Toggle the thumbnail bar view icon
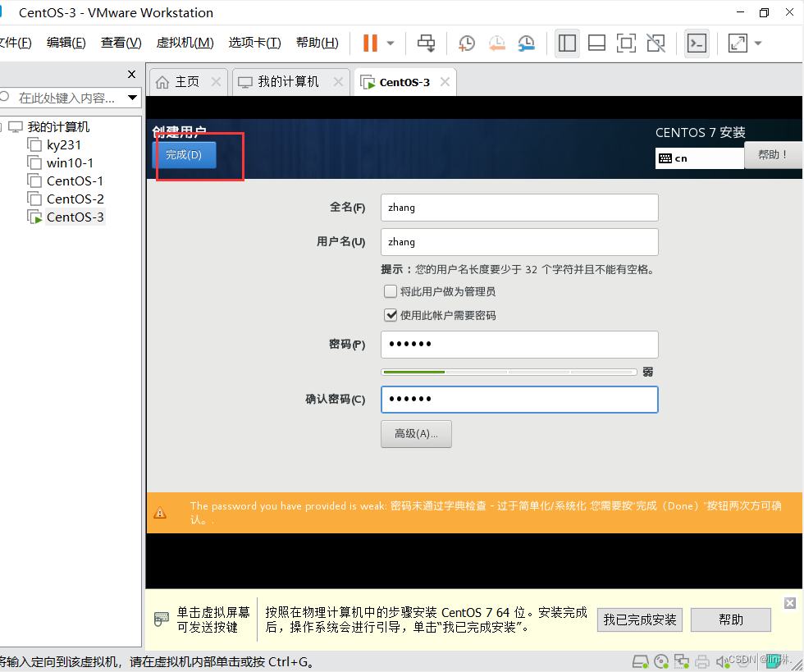Screen dimensions: 804x672 596,43
